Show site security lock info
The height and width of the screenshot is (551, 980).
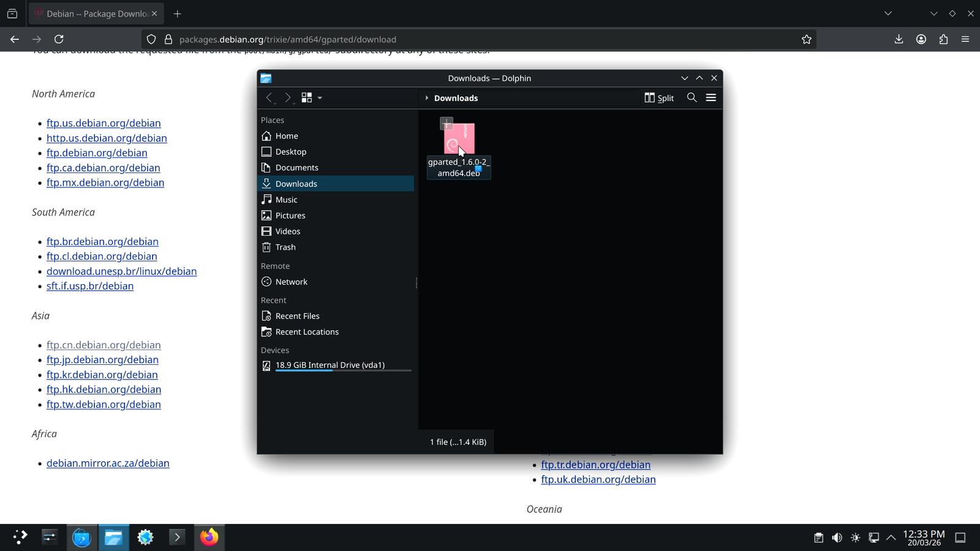pyautogui.click(x=168, y=39)
